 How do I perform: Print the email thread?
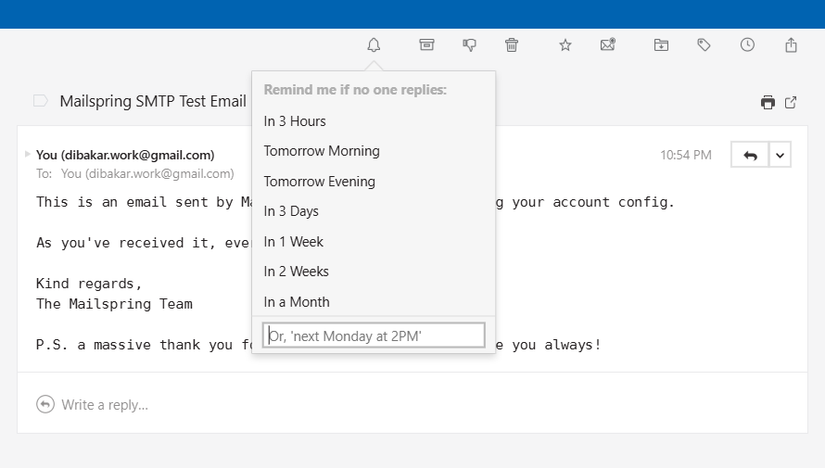click(768, 102)
